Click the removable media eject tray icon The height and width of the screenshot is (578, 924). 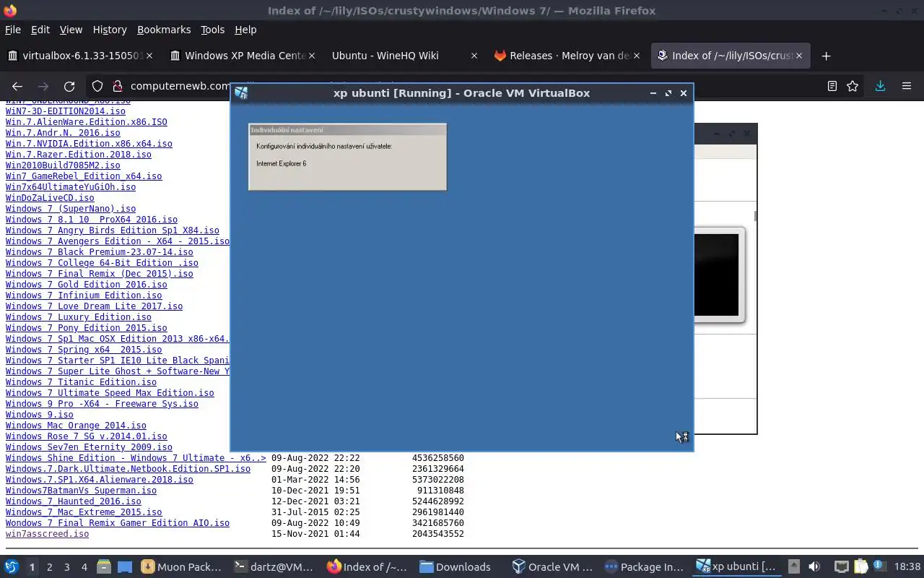pyautogui.click(x=793, y=567)
